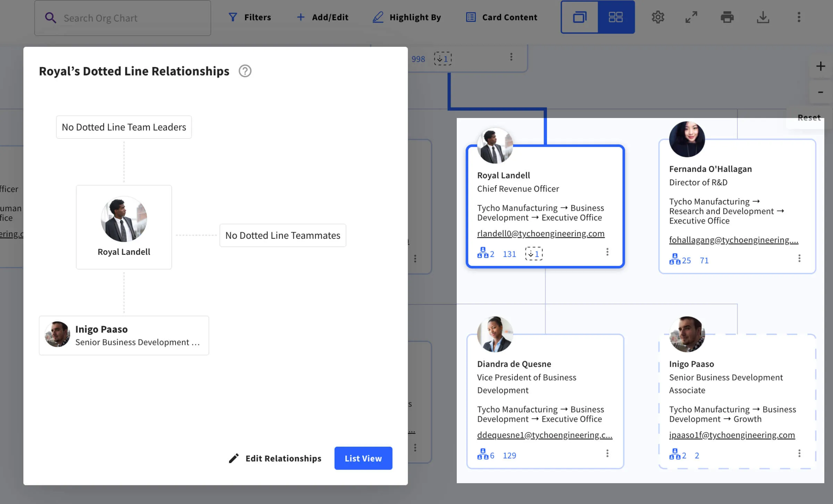This screenshot has height=504, width=833.
Task: Open Diandra de Quesne card options menu
Action: (x=607, y=453)
